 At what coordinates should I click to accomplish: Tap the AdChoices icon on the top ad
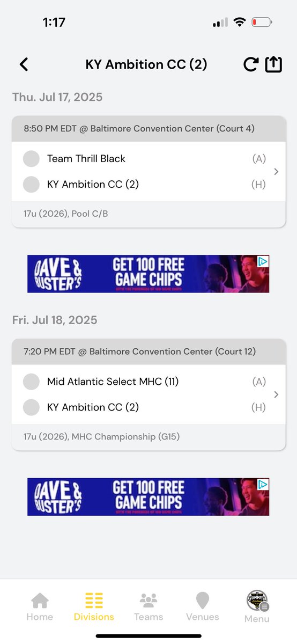click(x=263, y=261)
